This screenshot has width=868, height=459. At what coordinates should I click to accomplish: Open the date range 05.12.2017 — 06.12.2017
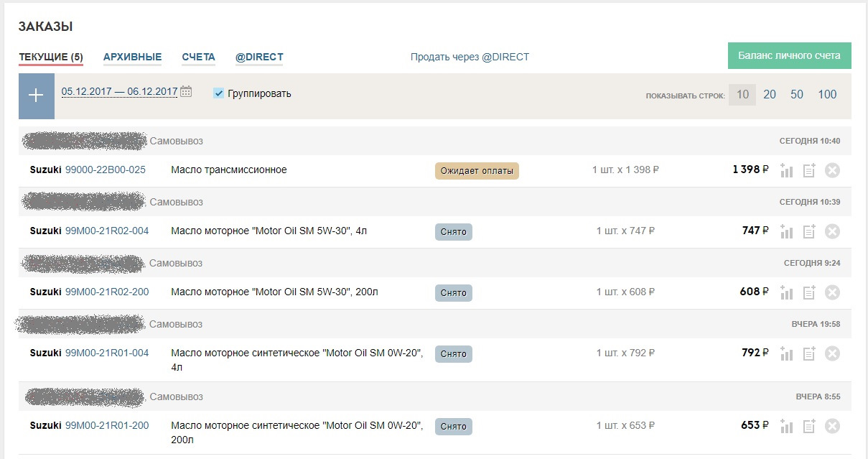[x=119, y=92]
